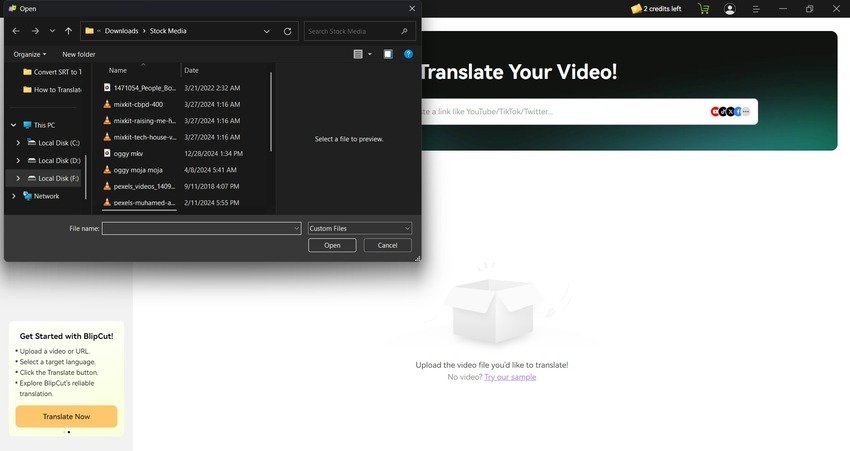Click This PC computer icon
850x451 pixels.
(27, 125)
